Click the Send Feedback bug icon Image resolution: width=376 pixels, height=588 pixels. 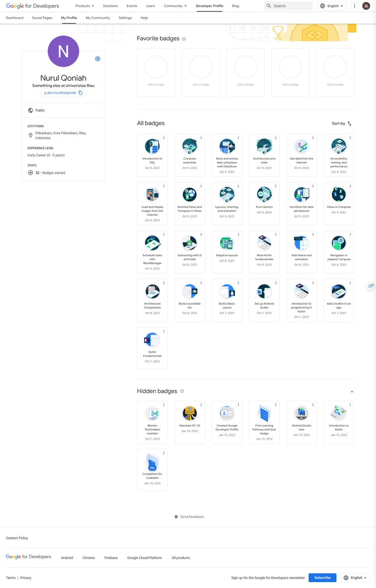point(176,517)
